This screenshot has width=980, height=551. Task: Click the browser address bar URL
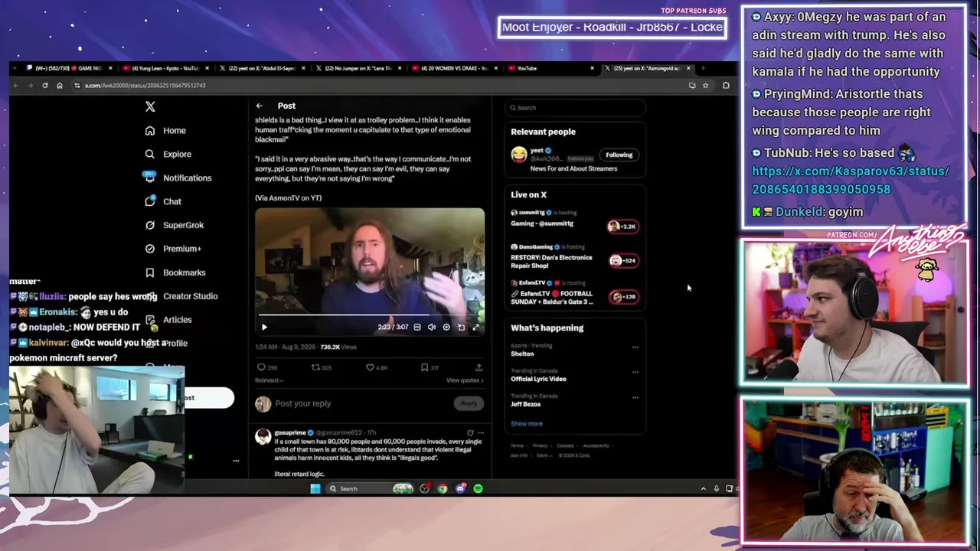145,86
